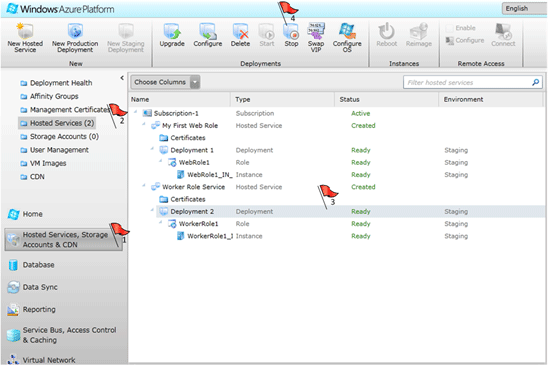The image size is (548, 365).
Task: Open VM Images folder
Action: (x=43, y=163)
